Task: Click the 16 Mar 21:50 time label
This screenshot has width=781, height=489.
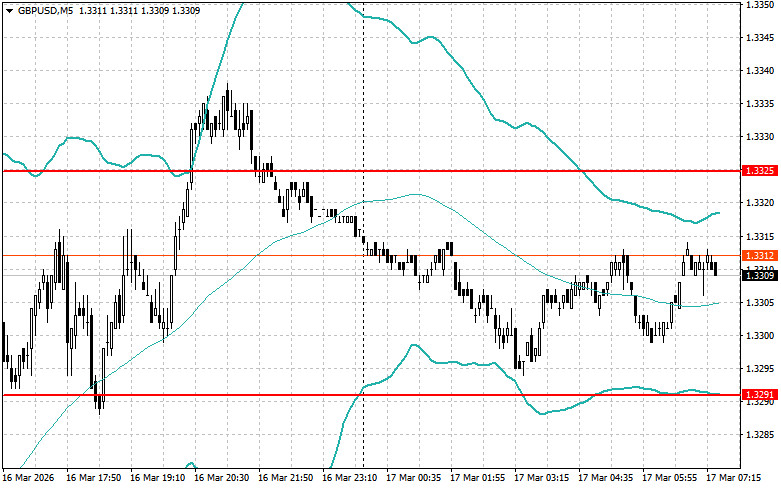Action: click(x=285, y=478)
